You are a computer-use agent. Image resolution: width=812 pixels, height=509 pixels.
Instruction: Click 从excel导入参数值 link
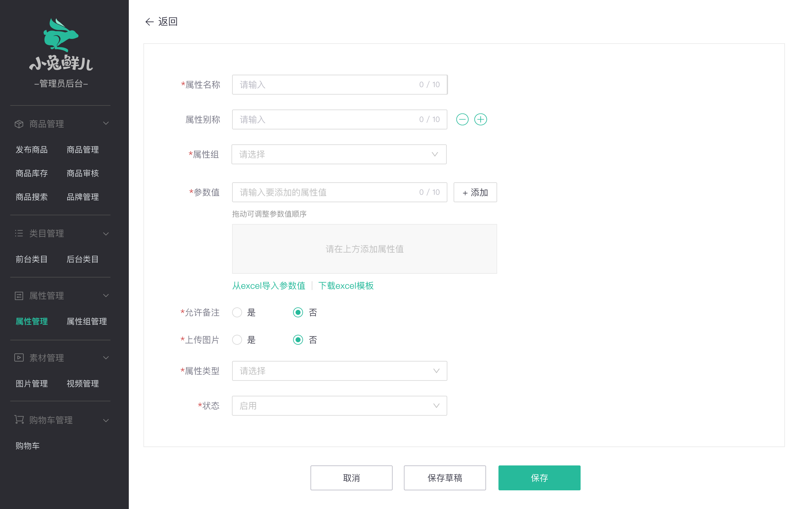(269, 286)
